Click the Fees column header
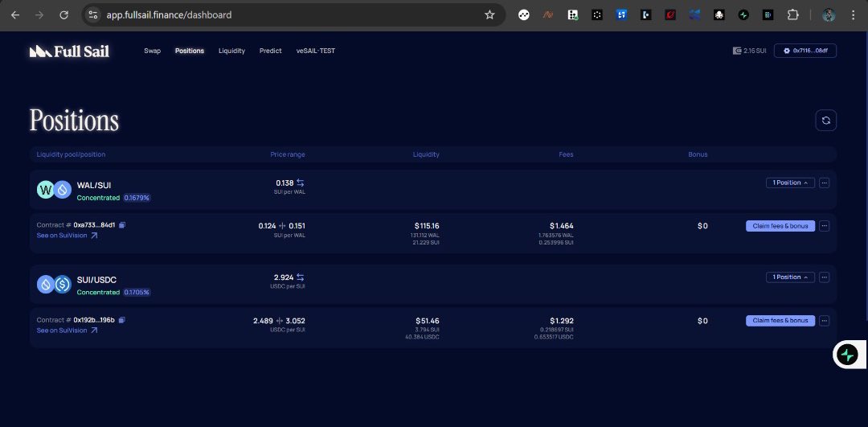 (567, 154)
